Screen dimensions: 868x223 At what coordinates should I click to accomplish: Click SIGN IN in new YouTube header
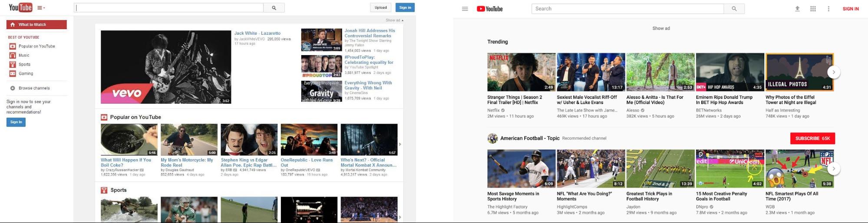[x=851, y=9]
